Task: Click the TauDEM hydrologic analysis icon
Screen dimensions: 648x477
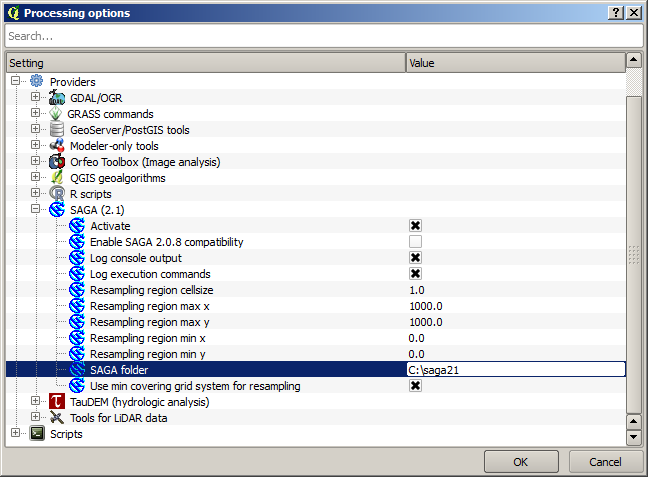Action: pyautogui.click(x=57, y=402)
